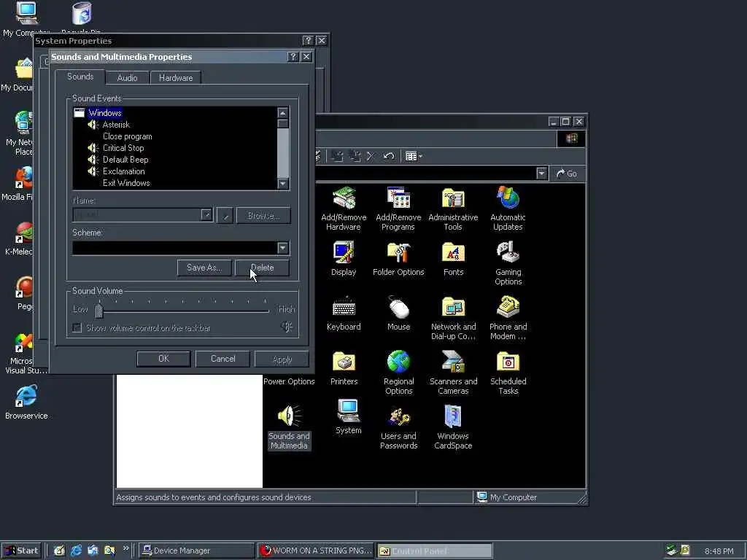Screen dimensions: 747x560
Task: Select the Exclamation sound event
Action: (123, 171)
